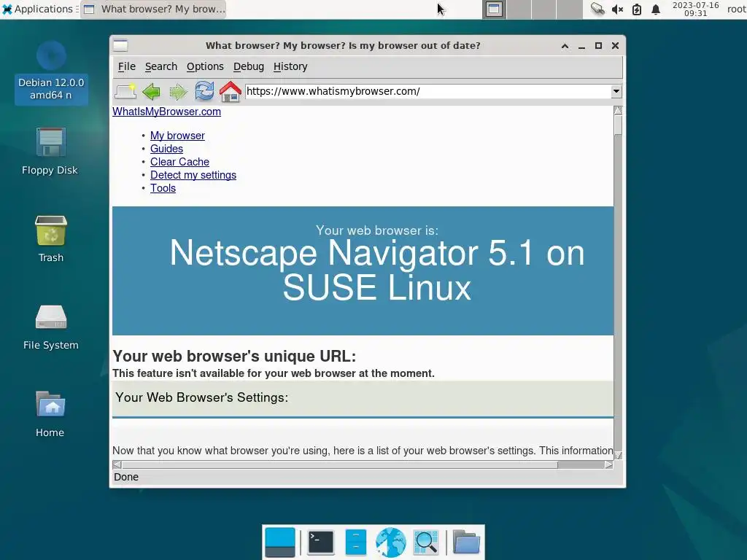747x560 pixels.
Task: Follow the Detect my settings link
Action: point(193,175)
